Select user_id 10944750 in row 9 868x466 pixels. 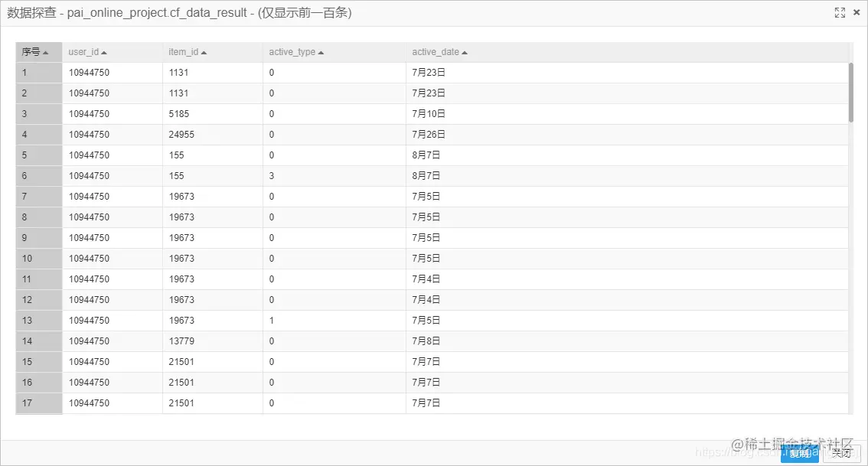pos(113,238)
